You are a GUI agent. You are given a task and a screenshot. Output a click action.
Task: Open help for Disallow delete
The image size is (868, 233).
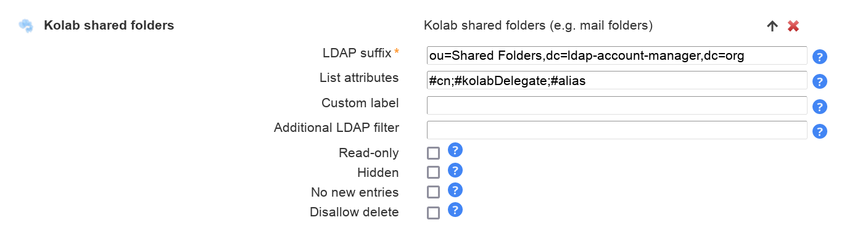click(455, 210)
